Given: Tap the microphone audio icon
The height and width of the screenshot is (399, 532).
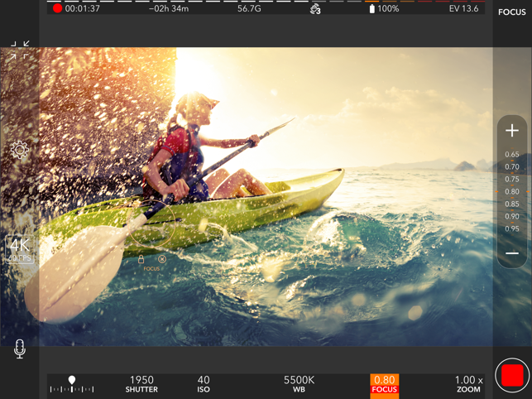Looking at the screenshot, I should point(20,349).
